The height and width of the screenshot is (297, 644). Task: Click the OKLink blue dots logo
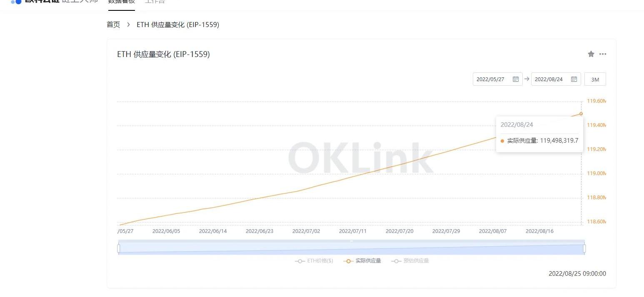[16, 2]
